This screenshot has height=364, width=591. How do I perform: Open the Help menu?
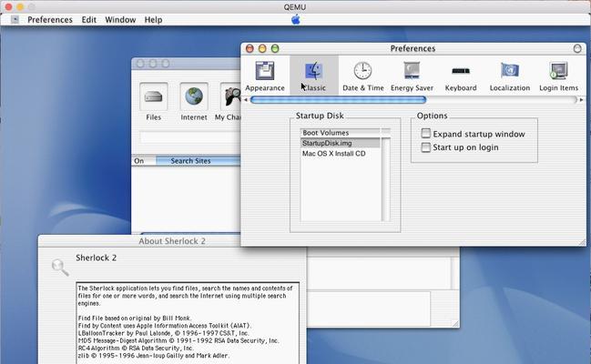tap(153, 20)
